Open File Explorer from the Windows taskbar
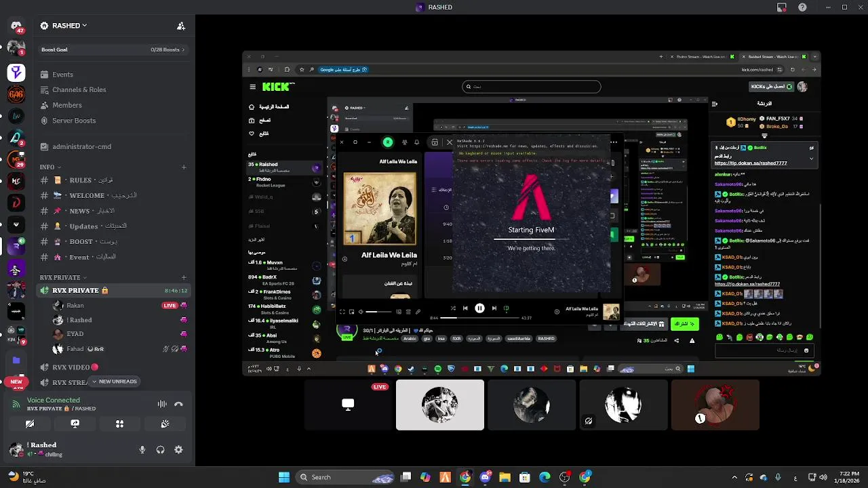 tap(505, 477)
